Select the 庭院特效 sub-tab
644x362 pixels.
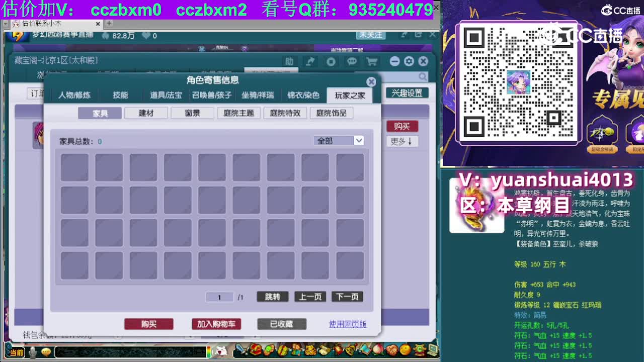(285, 113)
